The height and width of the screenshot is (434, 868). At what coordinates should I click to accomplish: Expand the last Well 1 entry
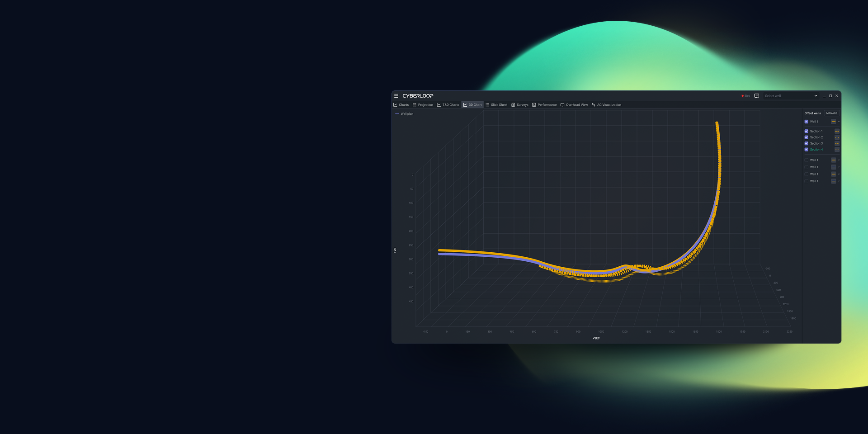(839, 181)
